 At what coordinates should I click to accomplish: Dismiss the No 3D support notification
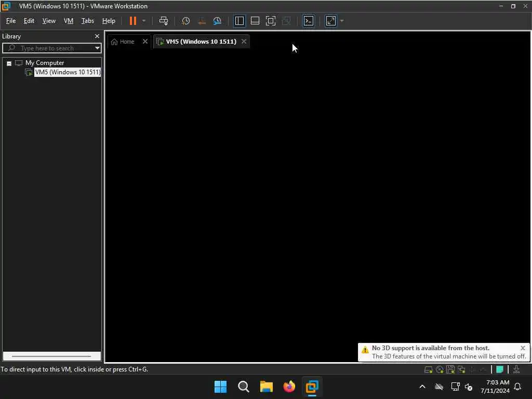pos(523,348)
